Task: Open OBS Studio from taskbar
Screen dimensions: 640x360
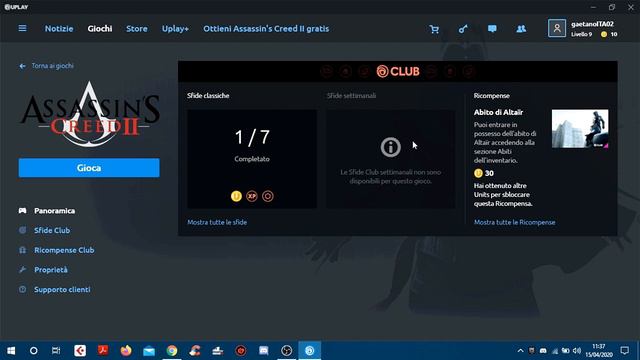Action: [x=287, y=351]
